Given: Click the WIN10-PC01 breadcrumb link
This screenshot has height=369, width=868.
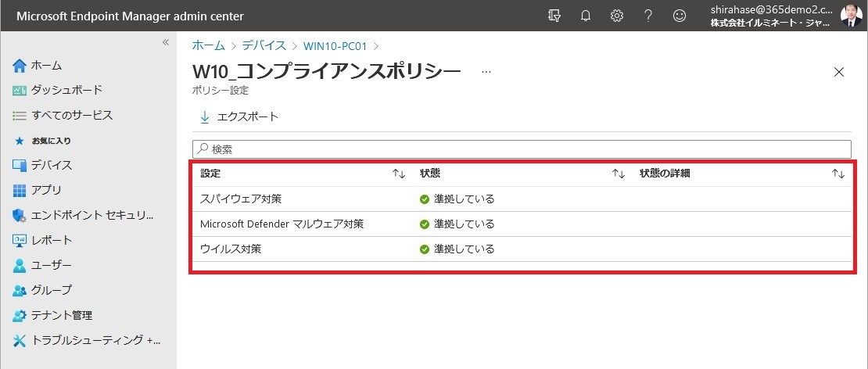Looking at the screenshot, I should tap(335, 46).
